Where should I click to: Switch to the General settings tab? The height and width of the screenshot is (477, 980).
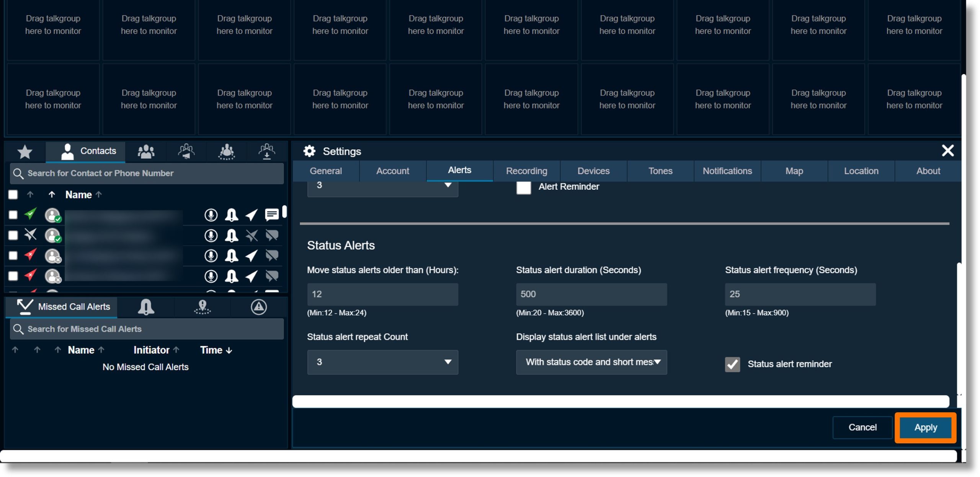click(x=325, y=171)
